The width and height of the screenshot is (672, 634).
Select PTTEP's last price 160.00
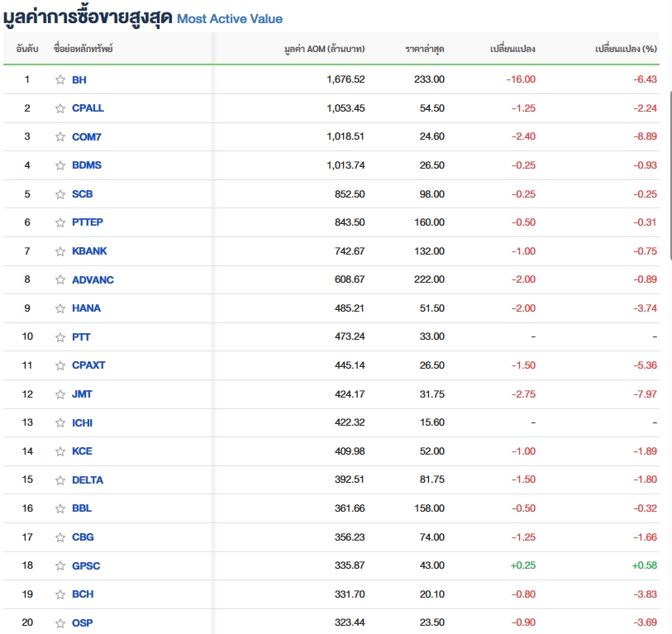pyautogui.click(x=429, y=222)
